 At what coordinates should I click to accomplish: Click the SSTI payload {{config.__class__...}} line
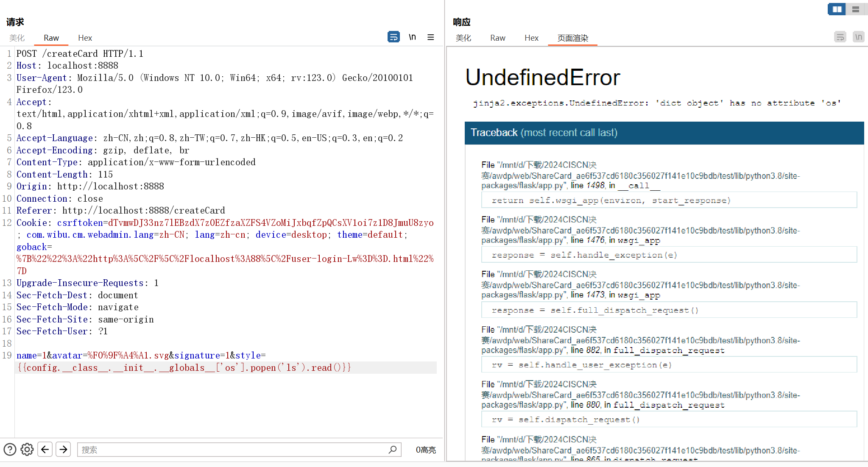click(184, 368)
